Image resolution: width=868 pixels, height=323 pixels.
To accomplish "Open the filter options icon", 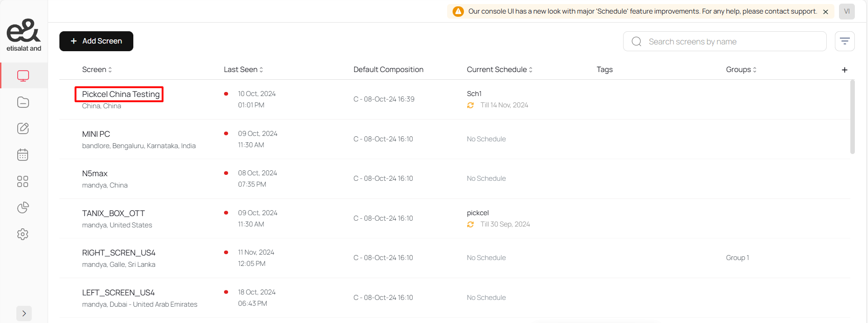I will point(844,41).
